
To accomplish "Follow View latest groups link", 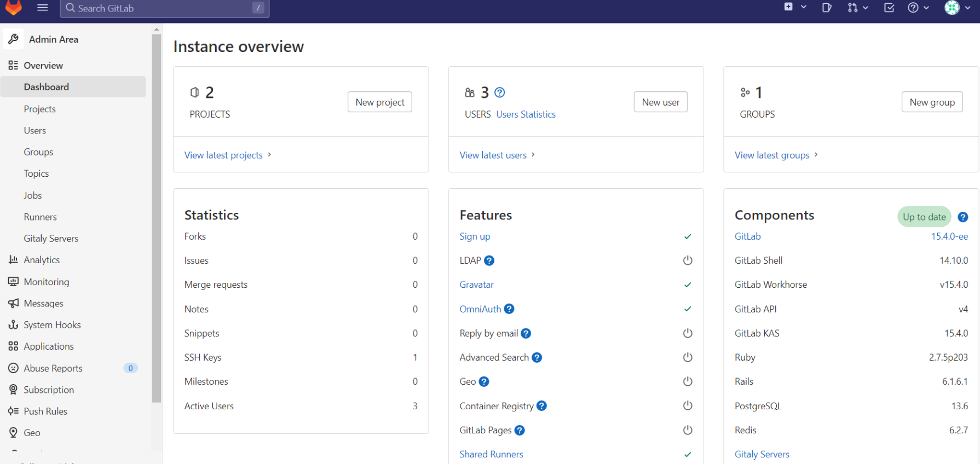I will click(776, 155).
